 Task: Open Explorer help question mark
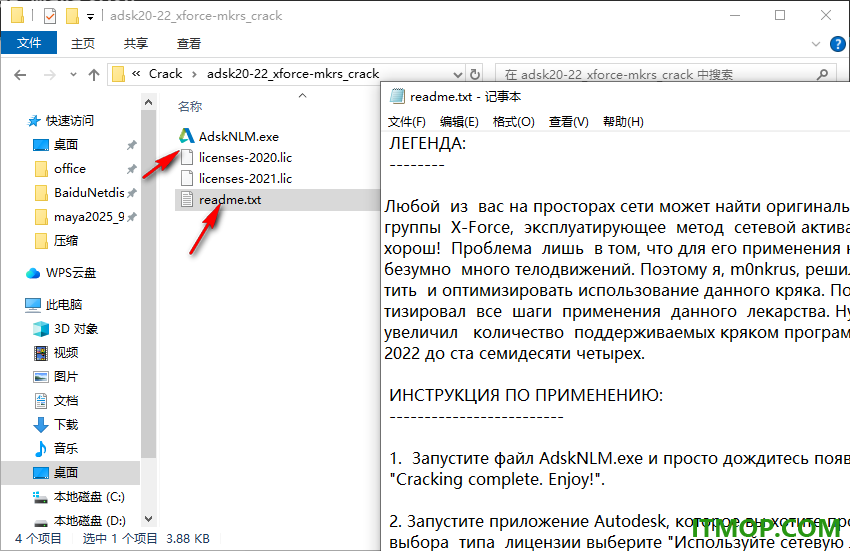(837, 44)
